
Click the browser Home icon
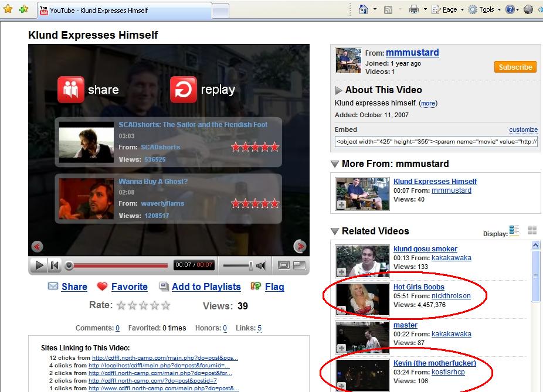(x=363, y=9)
